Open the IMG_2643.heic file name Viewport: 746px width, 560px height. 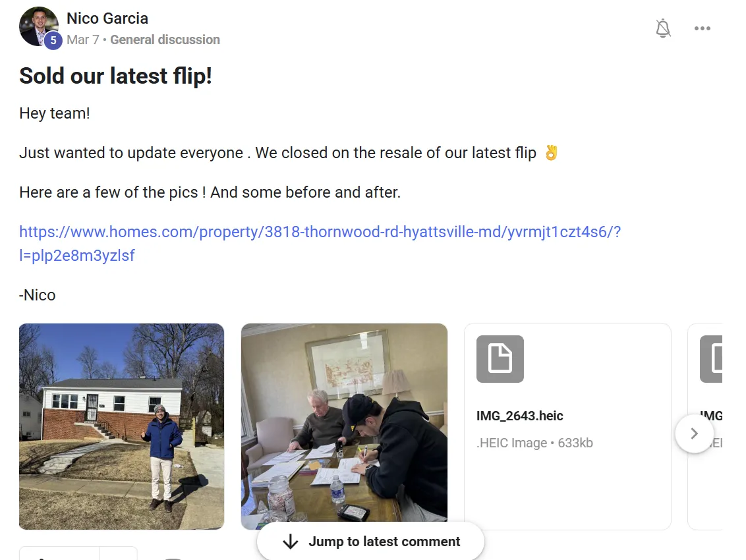tap(519, 416)
